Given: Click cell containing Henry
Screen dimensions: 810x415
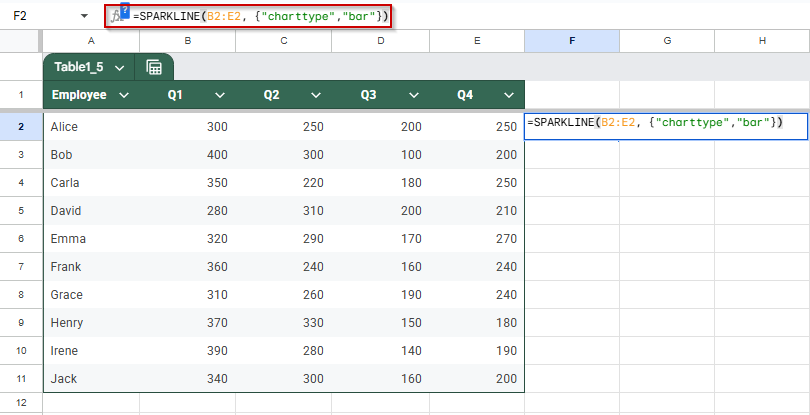Looking at the screenshot, I should coord(91,322).
